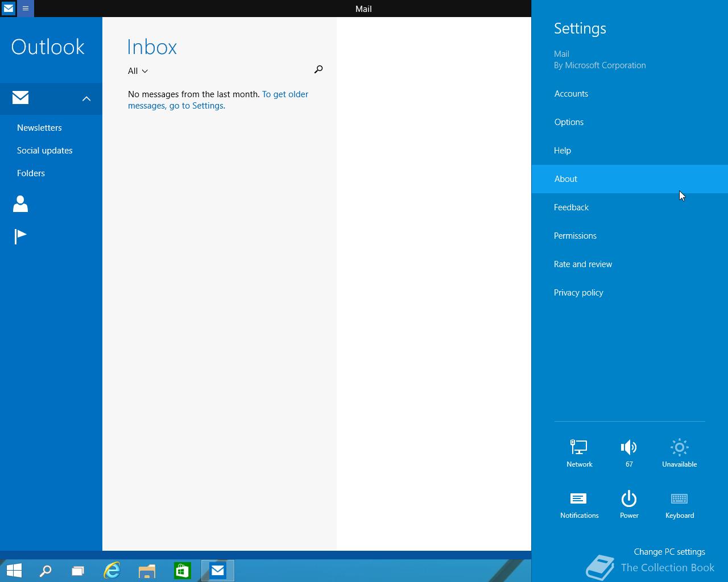Select the Inbox mail envelope icon

[20, 98]
